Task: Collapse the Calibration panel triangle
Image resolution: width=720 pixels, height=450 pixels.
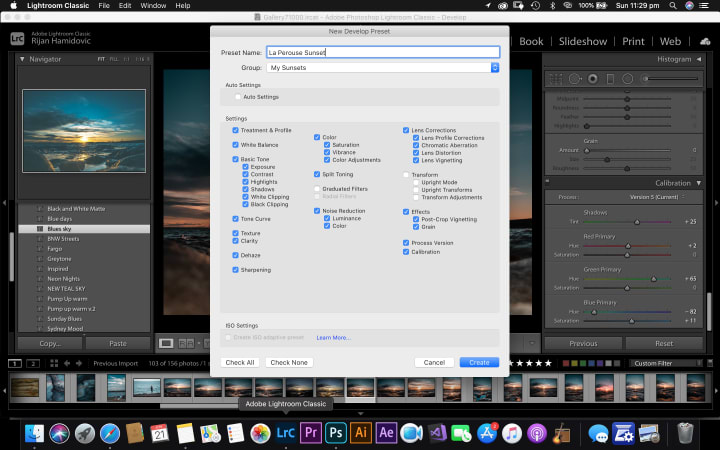Action: [x=699, y=183]
